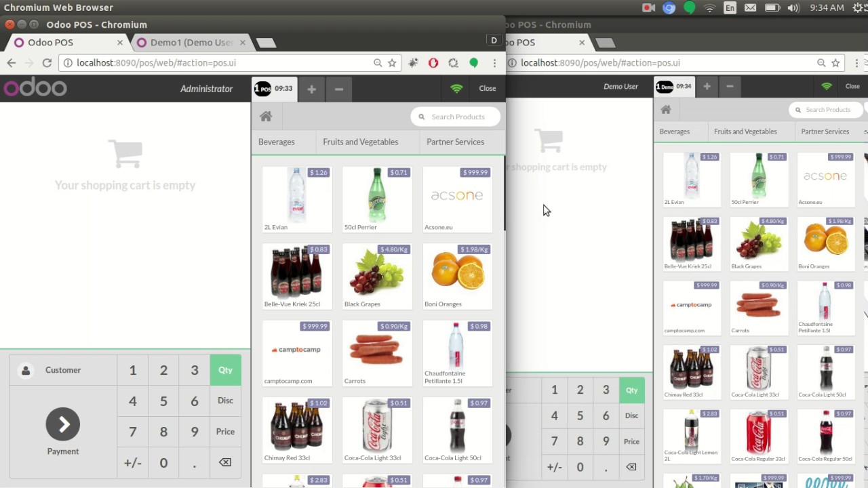This screenshot has height=488, width=868.
Task: Click Close in Demo User POS header
Action: tap(852, 86)
